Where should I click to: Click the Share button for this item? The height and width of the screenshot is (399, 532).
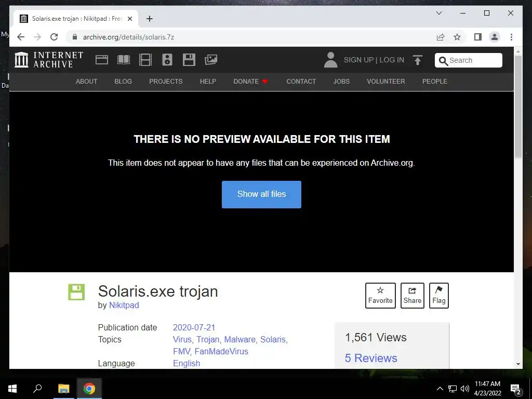412,296
